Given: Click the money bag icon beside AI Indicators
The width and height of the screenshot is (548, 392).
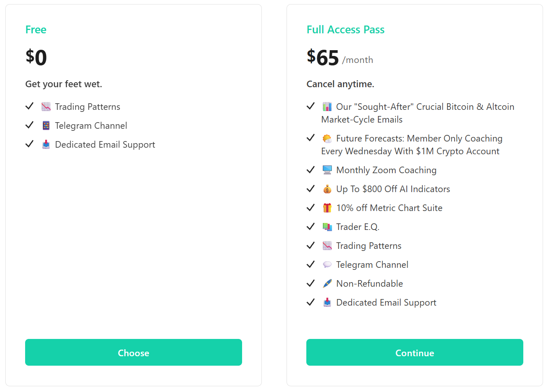Looking at the screenshot, I should click(327, 189).
